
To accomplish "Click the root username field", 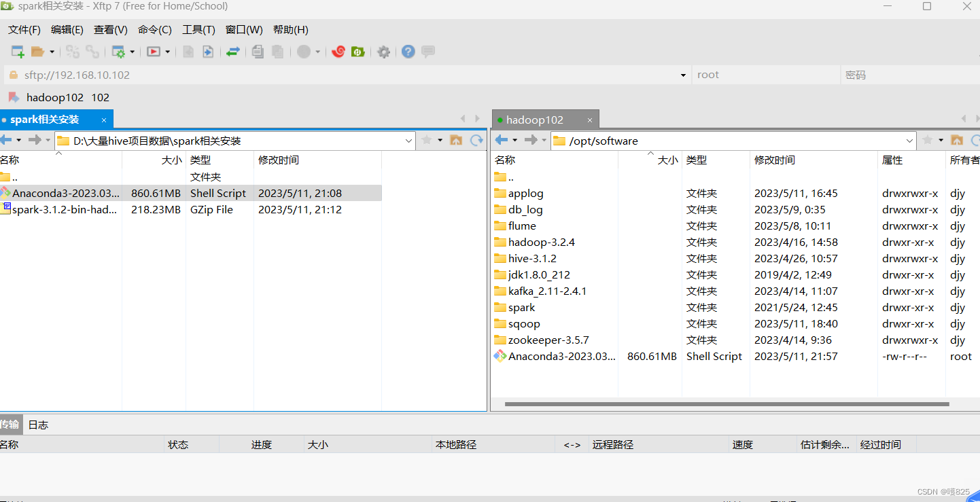I will tap(766, 75).
